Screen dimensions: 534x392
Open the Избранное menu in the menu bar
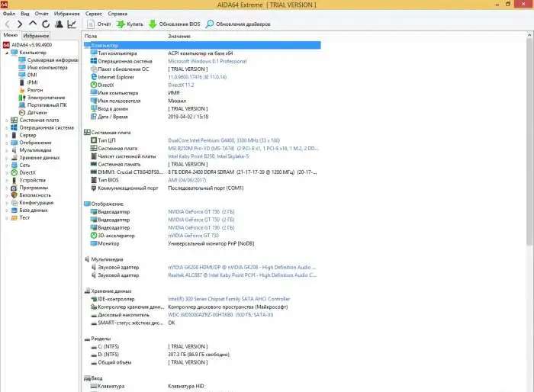[67, 14]
